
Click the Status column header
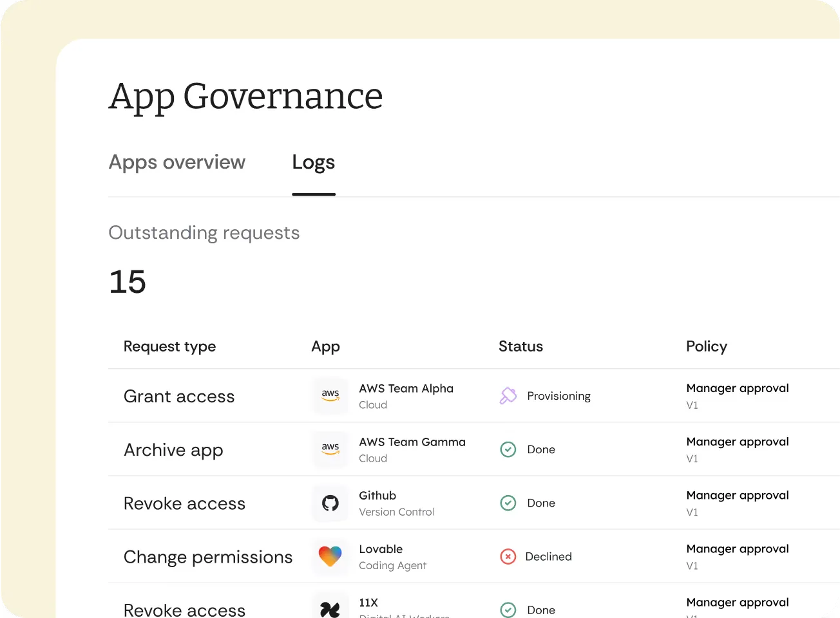(x=520, y=346)
